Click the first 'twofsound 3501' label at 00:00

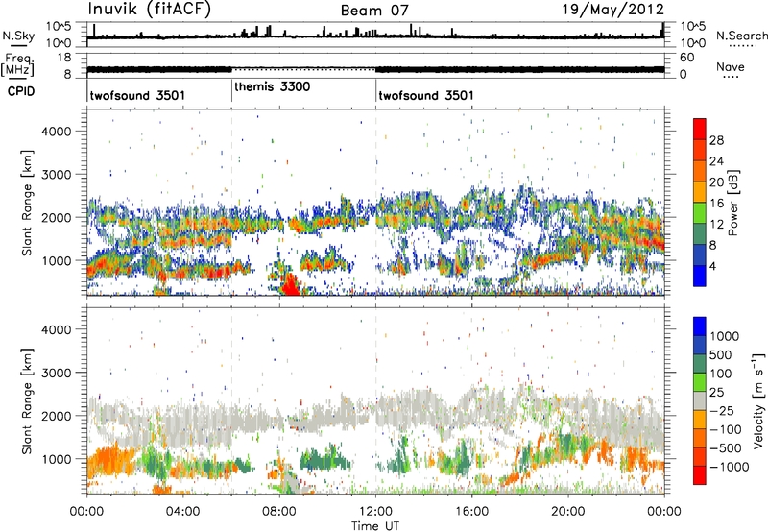pos(137,95)
